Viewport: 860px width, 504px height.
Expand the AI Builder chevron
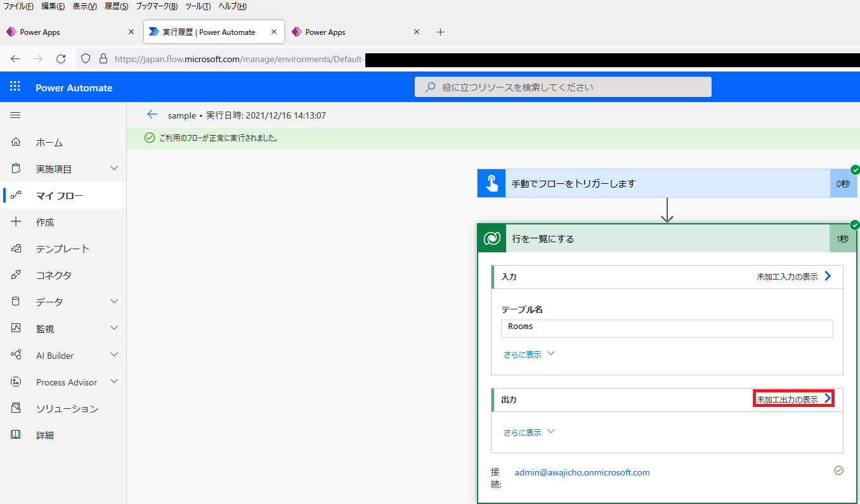tap(114, 354)
